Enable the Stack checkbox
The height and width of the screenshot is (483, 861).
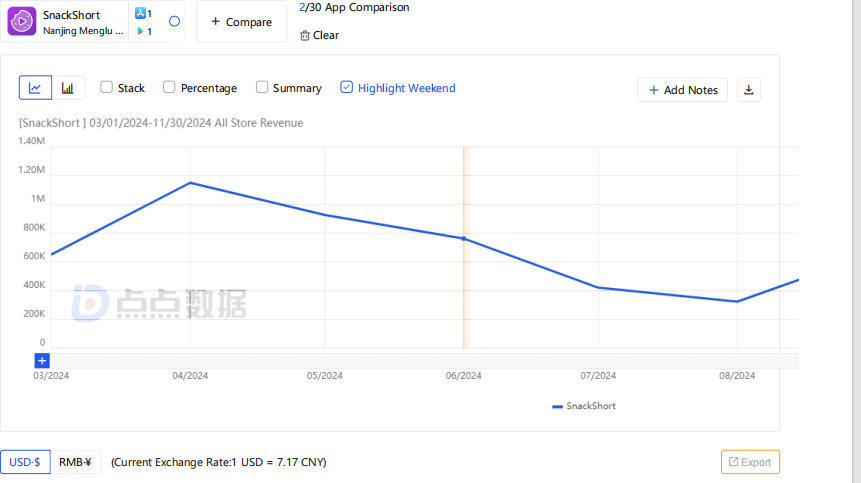coord(107,87)
